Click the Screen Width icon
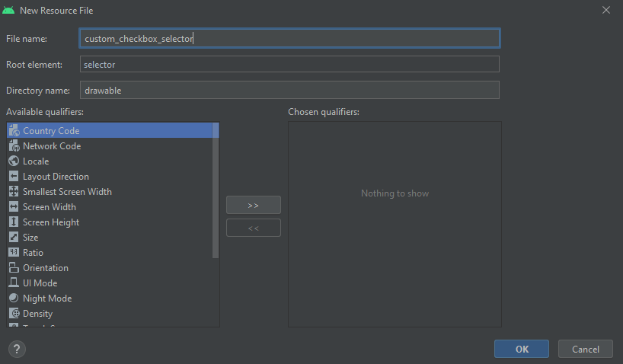 14,206
